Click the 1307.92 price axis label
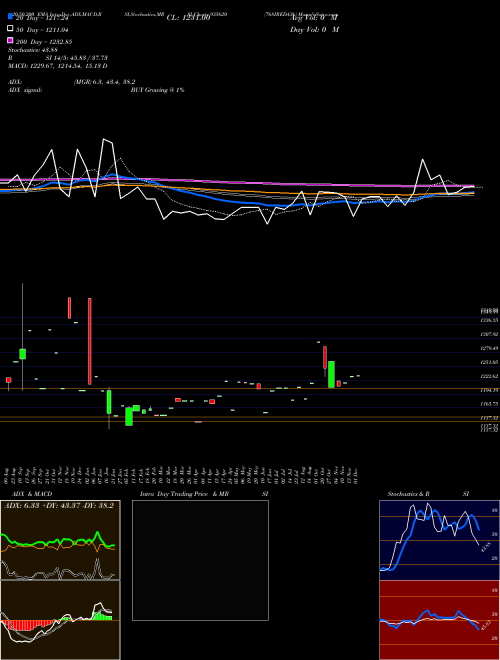The image size is (500, 660). (490, 334)
